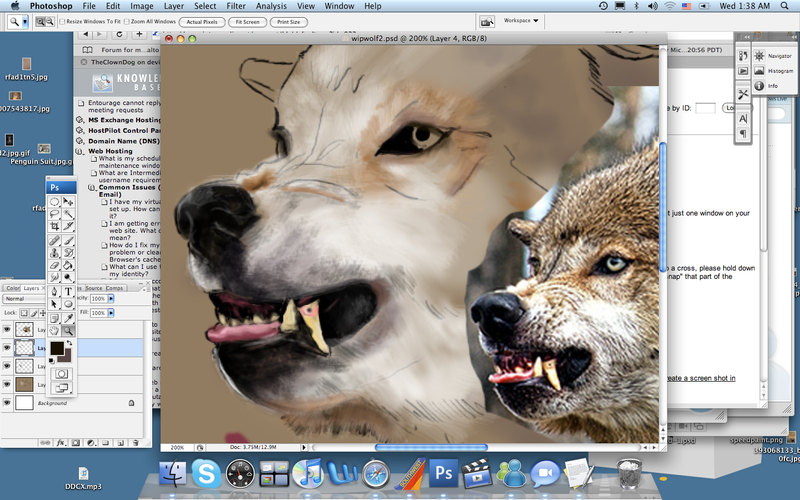Select the Notes tool
The width and height of the screenshot is (800, 500).
point(55,318)
